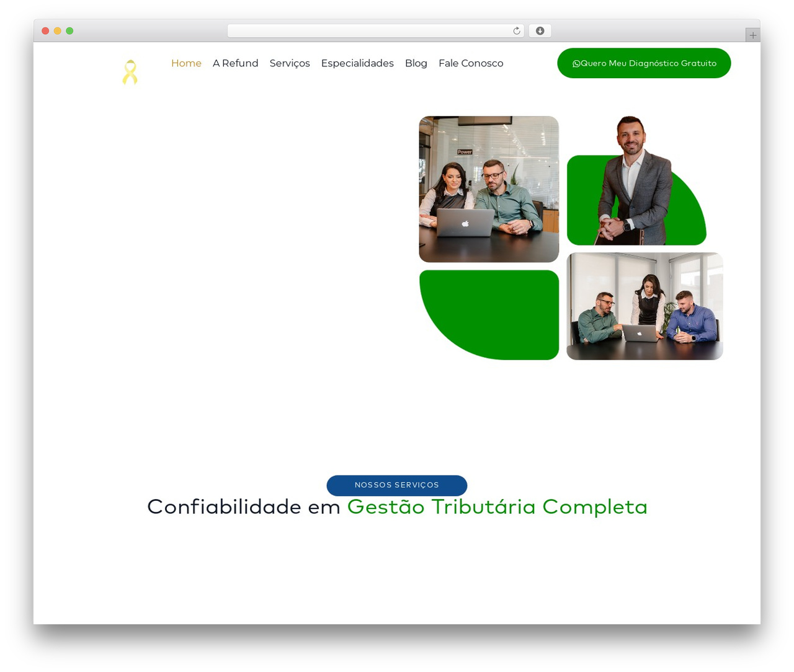Click Quero Meu Diagnóstico Gratuito button
Viewport: 794px width, 672px height.
coord(644,63)
